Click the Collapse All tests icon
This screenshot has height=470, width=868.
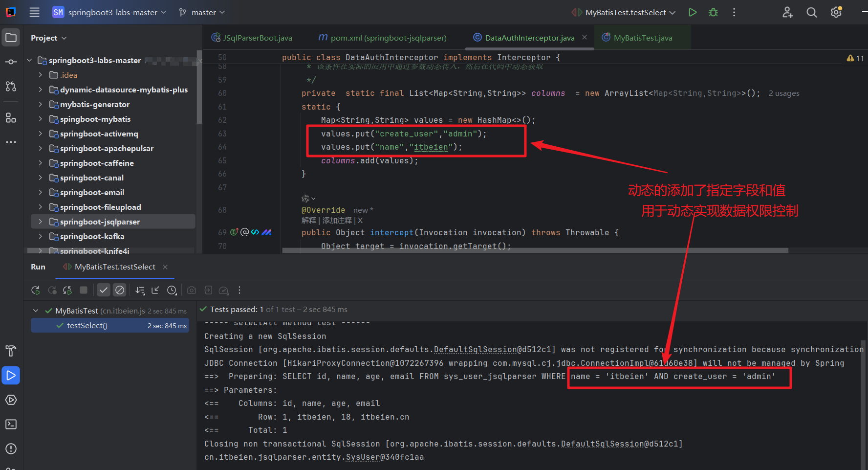pyautogui.click(x=156, y=290)
